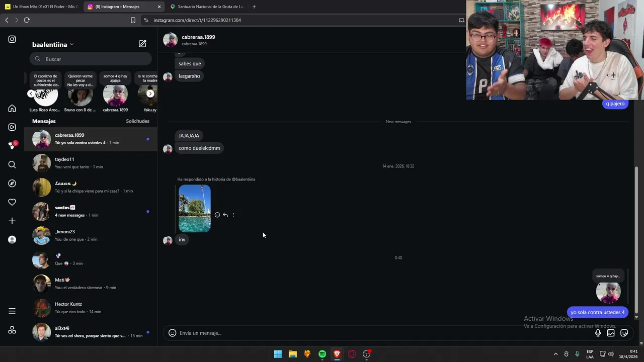
Task: Click the browser address bar URL
Action: (x=197, y=20)
